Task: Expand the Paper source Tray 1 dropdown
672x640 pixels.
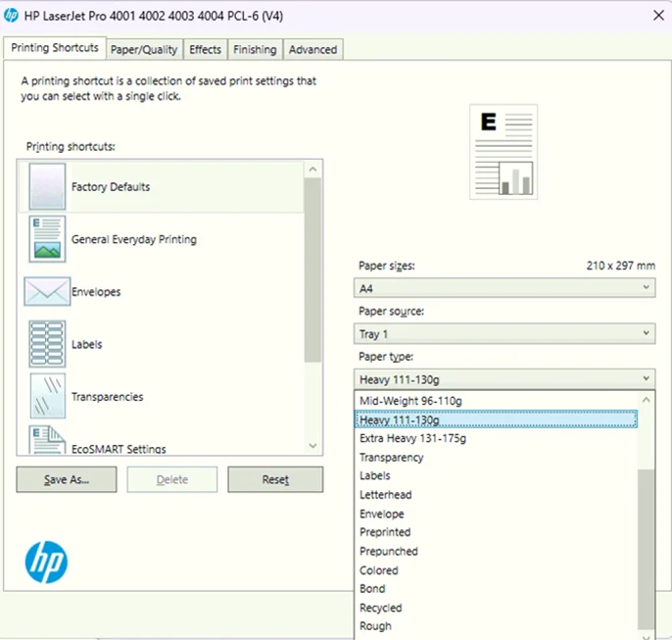Action: [x=504, y=333]
